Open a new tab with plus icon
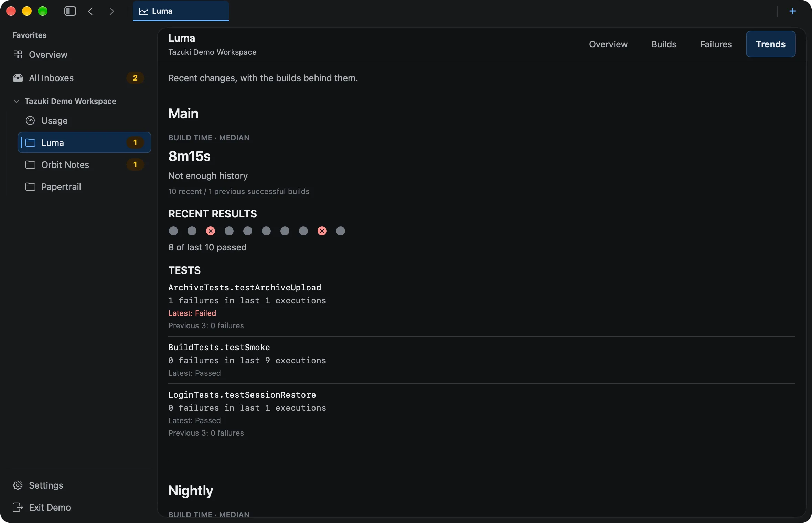The width and height of the screenshot is (812, 523). click(x=792, y=11)
